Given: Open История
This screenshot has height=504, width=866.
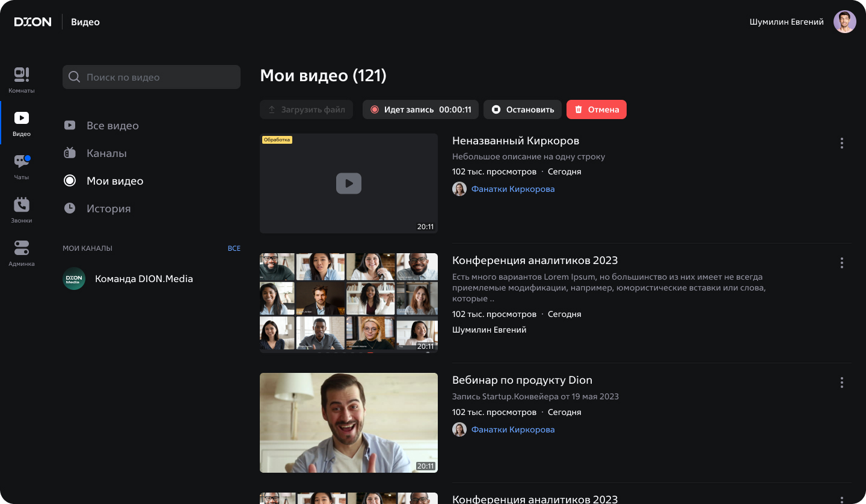Looking at the screenshot, I should click(x=108, y=209).
